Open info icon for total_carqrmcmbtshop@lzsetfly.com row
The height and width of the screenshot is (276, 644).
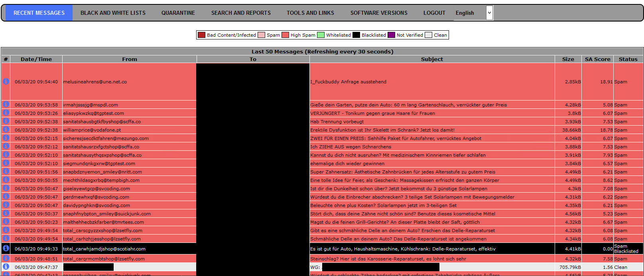coord(6,258)
